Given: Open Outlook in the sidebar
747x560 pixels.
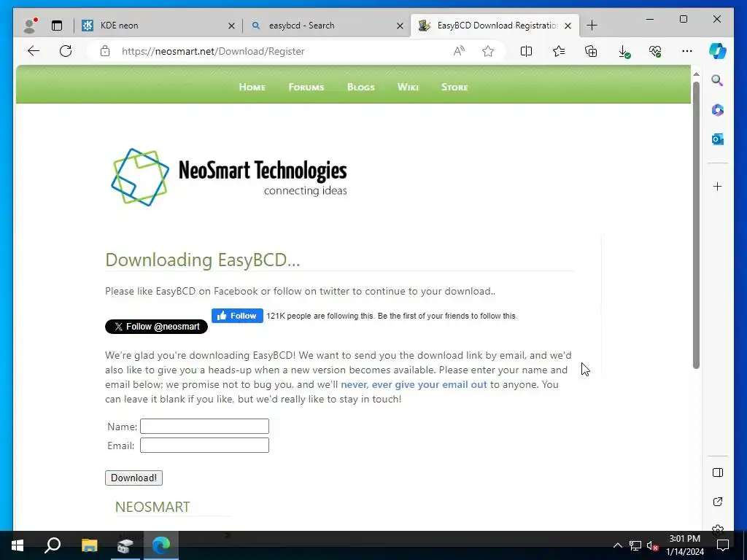Looking at the screenshot, I should tap(718, 139).
